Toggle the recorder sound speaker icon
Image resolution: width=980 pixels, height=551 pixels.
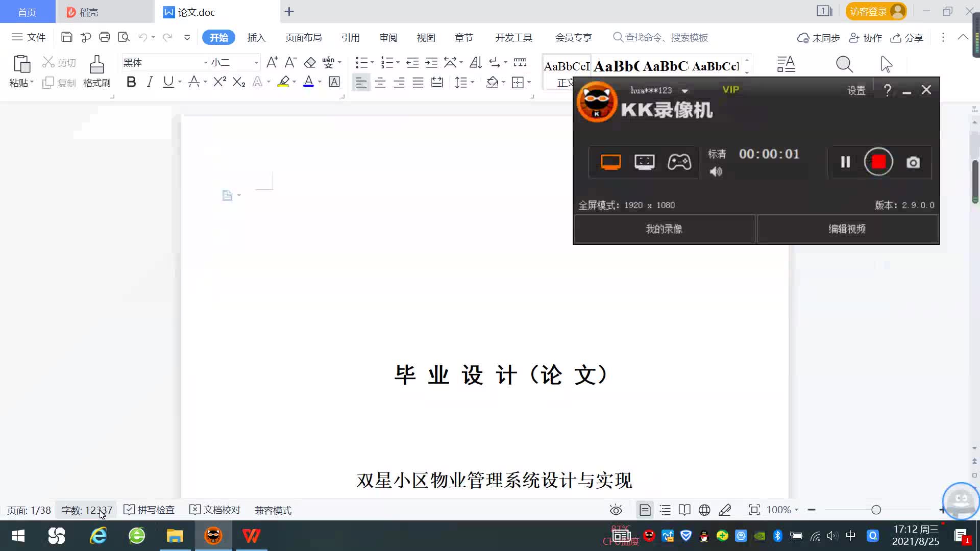(x=716, y=172)
